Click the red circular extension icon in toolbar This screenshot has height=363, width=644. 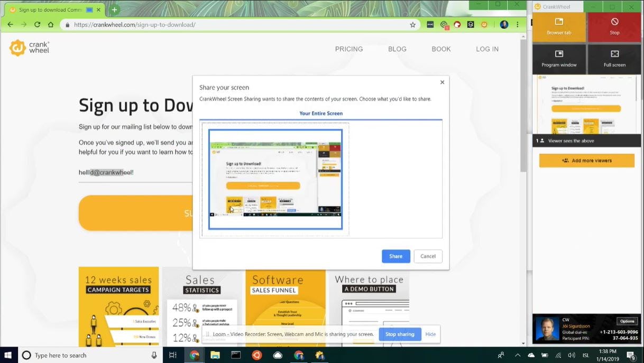[457, 24]
